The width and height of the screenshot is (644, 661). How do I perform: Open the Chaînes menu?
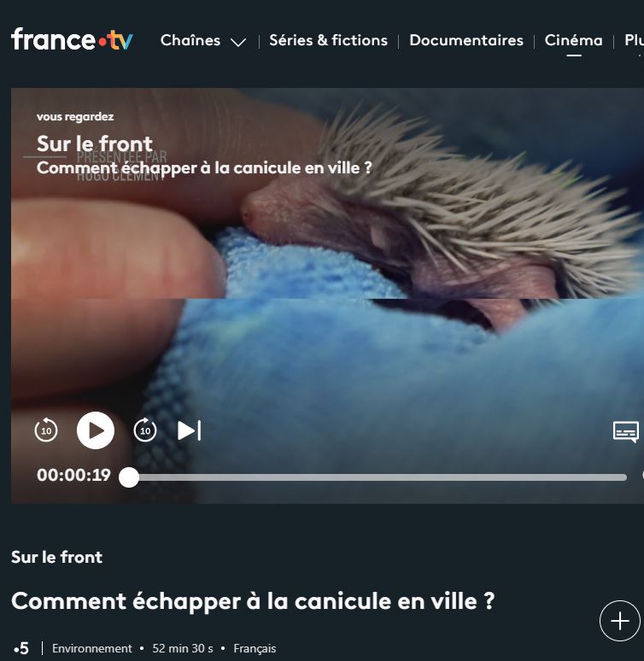(190, 40)
